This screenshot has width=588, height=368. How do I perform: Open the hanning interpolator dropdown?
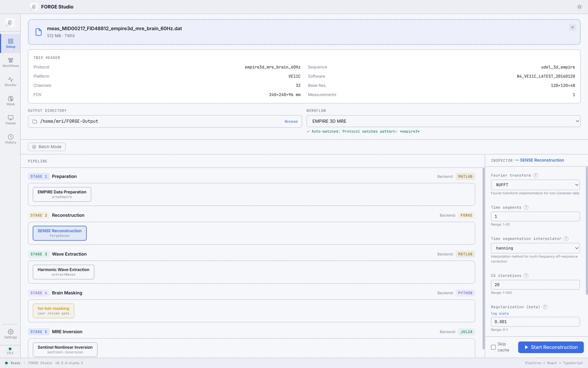click(x=535, y=248)
